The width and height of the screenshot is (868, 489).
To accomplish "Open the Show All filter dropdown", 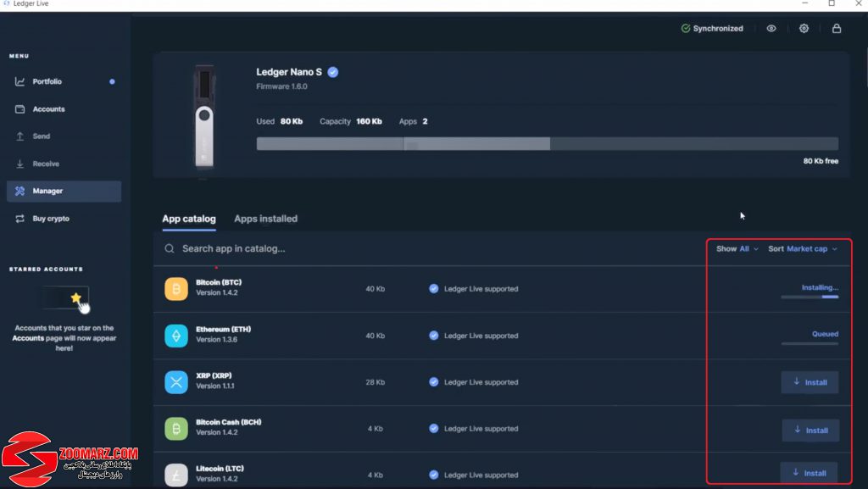I will pos(737,249).
